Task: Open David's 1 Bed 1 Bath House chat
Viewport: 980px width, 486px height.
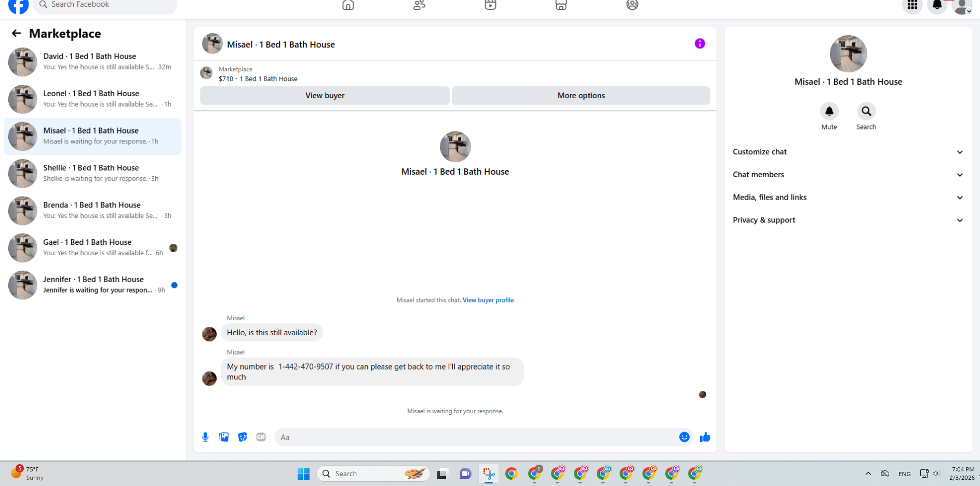Action: (x=93, y=62)
